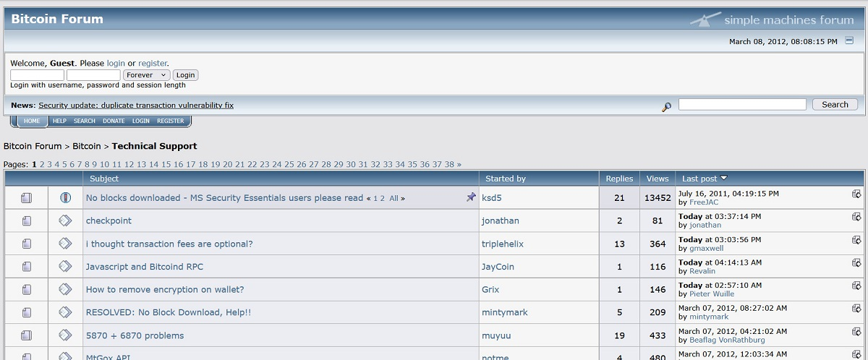Click the simple machines forum logo
Image resolution: width=868 pixels, height=360 pixels.
click(772, 20)
